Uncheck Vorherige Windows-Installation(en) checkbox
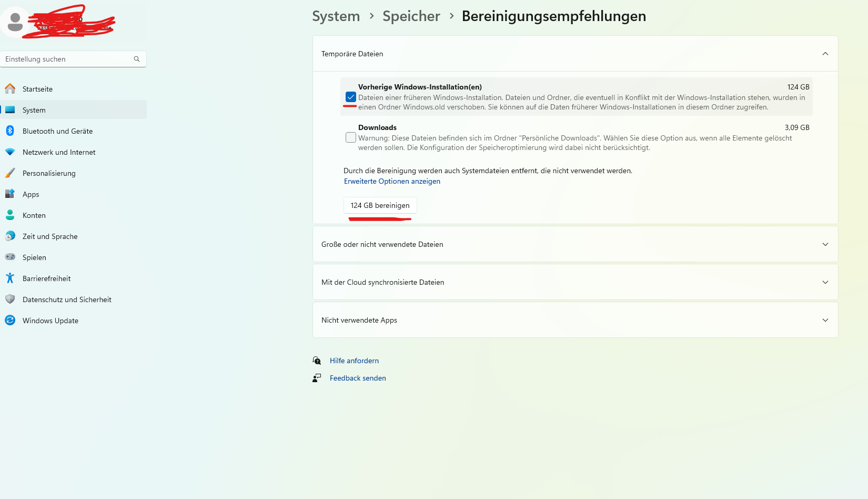The image size is (868, 499). [x=351, y=97]
